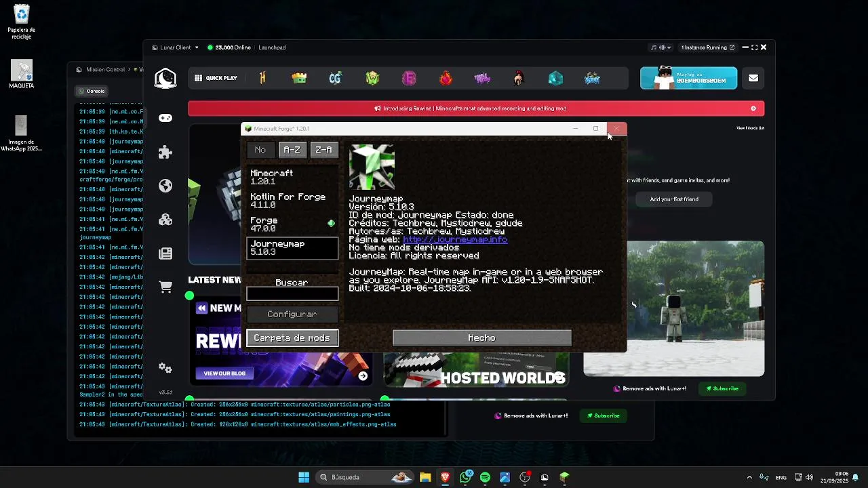
Task: Select the red flame server icon in Quick Play
Action: pyautogui.click(x=446, y=78)
